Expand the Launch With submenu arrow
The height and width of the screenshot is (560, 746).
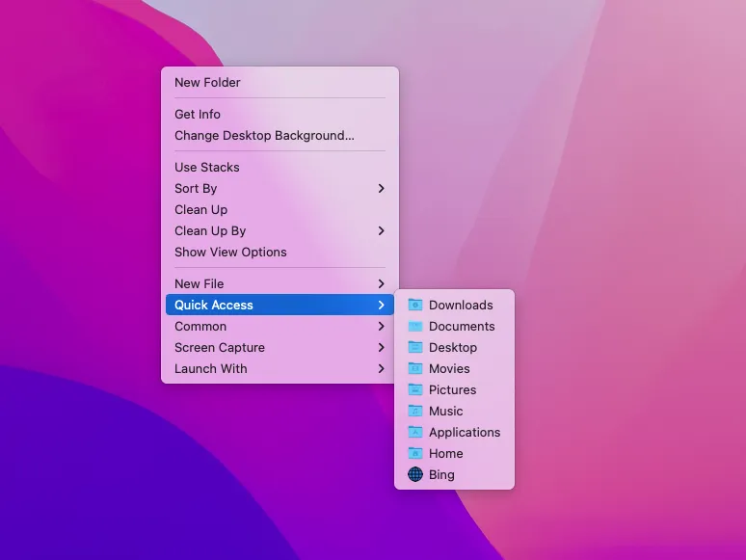click(381, 368)
